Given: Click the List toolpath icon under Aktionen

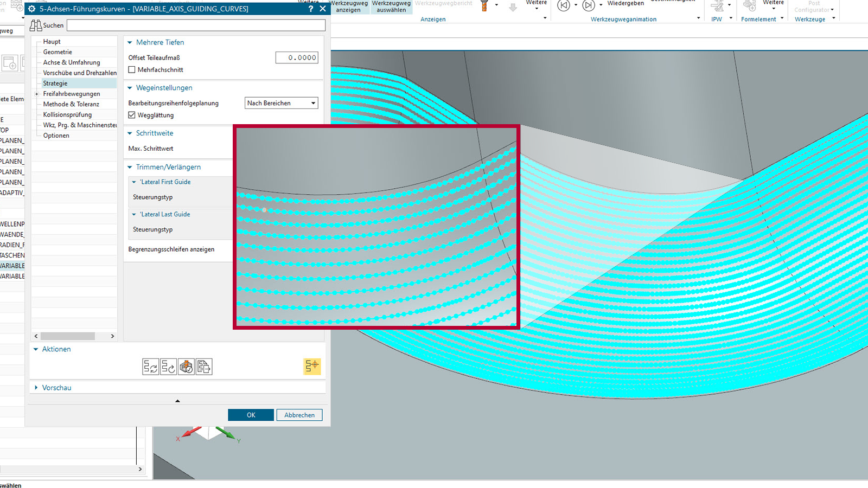Looking at the screenshot, I should click(204, 367).
